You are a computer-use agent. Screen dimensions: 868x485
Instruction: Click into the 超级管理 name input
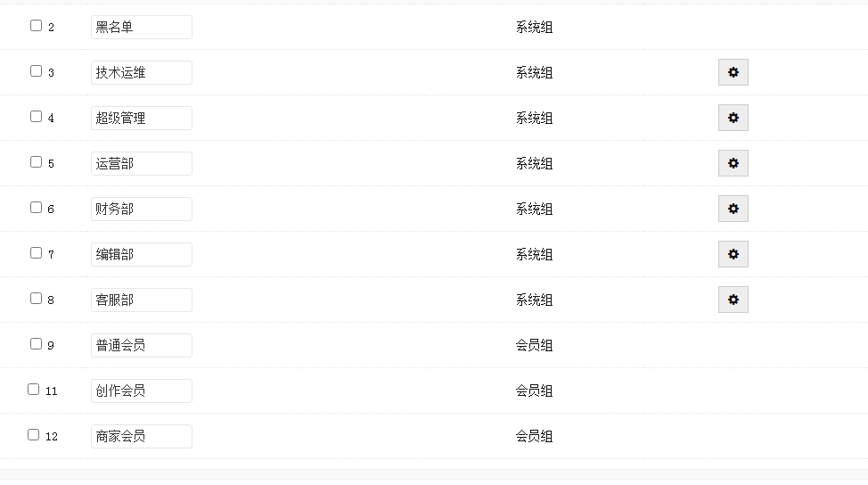pos(141,118)
